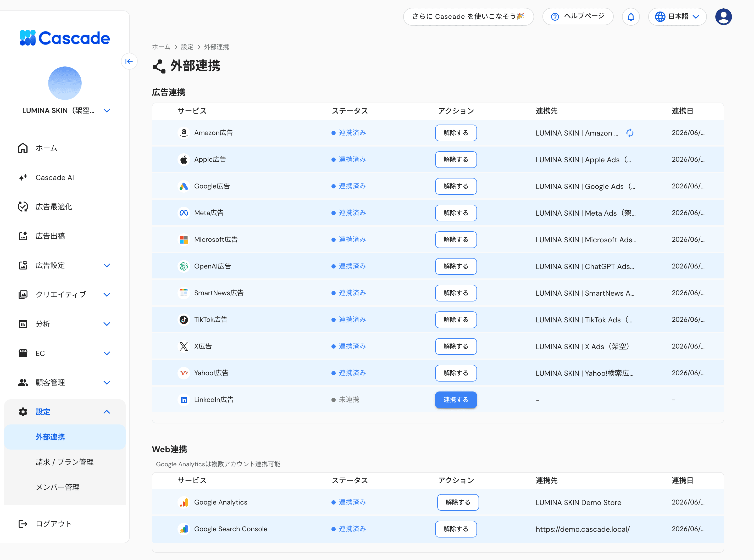Viewport: 754px width, 560px height.
Task: Click the refresh icon in the Amazon row
Action: tap(630, 133)
